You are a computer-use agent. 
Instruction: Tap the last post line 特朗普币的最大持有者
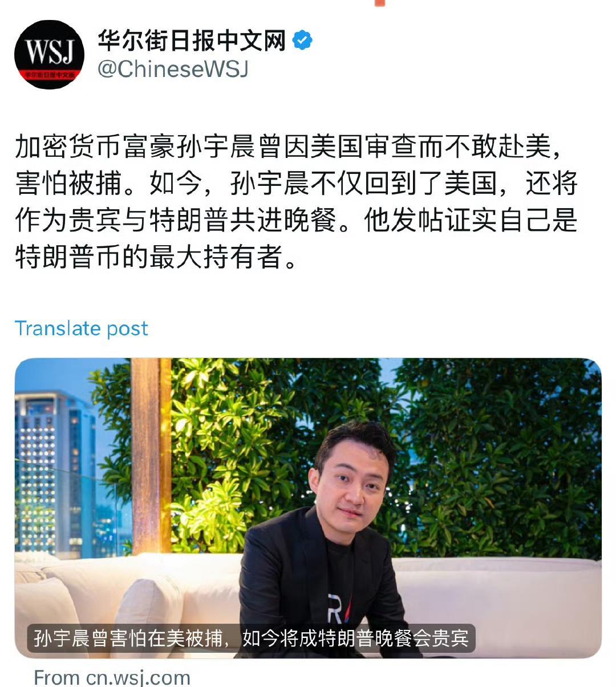tap(156, 257)
